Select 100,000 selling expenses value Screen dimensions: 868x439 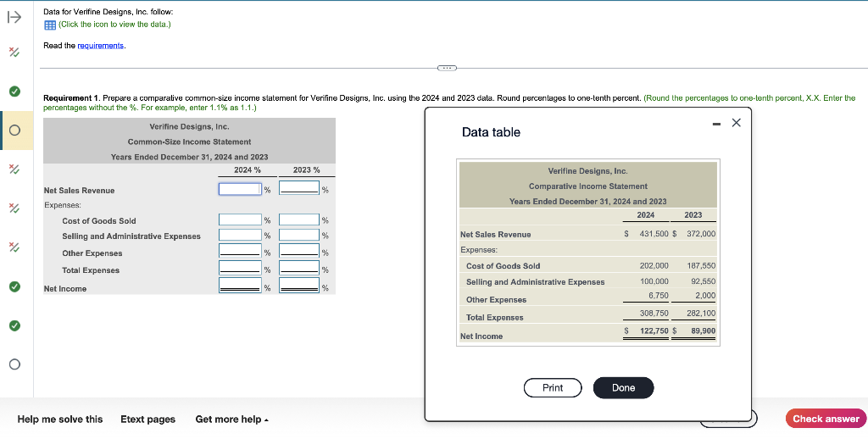click(654, 281)
